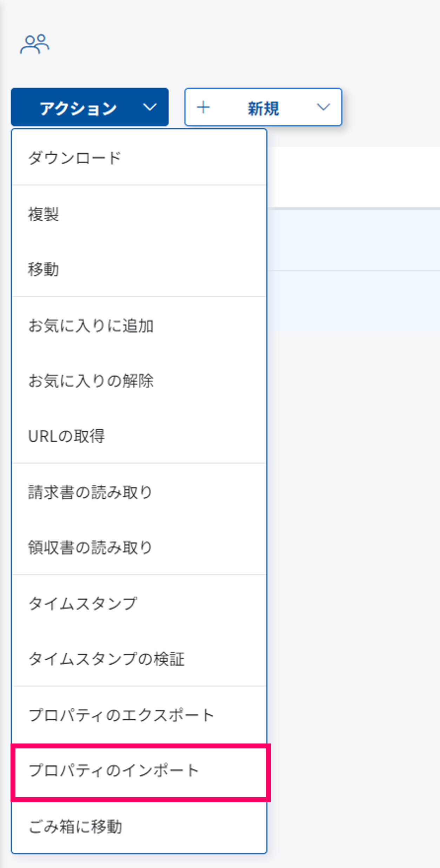Click the plus icon on 新規 button
Image resolution: width=440 pixels, height=868 pixels.
pyautogui.click(x=204, y=107)
